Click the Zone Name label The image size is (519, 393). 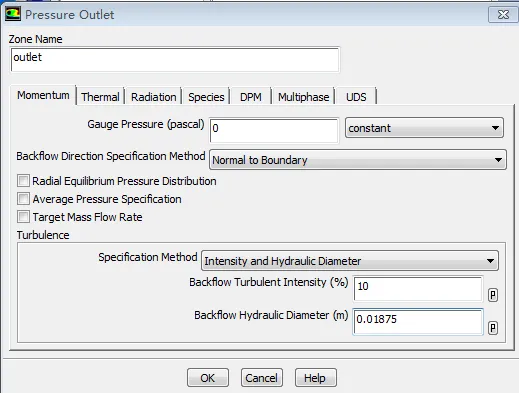coord(35,39)
